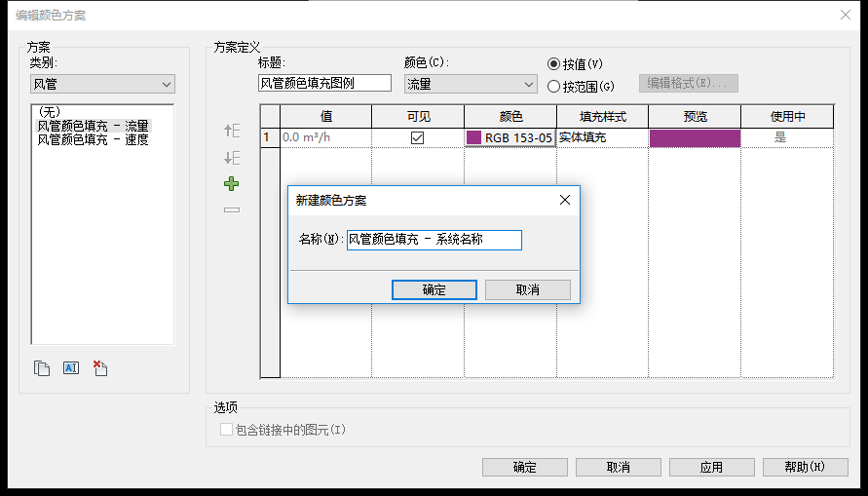Click the purple preview swatch

pyautogui.click(x=695, y=137)
